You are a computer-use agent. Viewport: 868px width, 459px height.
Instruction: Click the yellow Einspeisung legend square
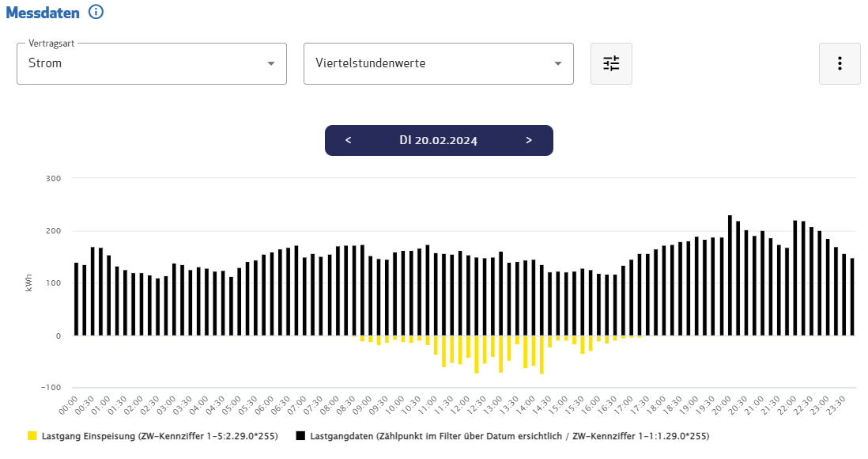click(x=32, y=435)
